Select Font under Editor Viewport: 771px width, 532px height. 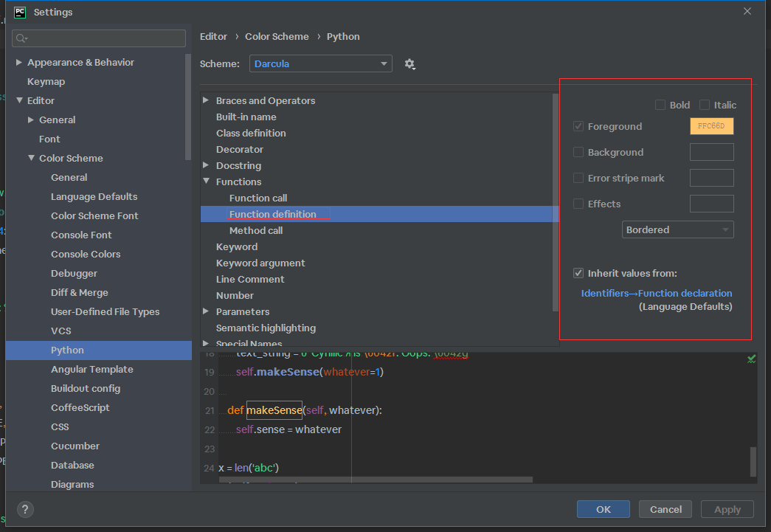[49, 139]
